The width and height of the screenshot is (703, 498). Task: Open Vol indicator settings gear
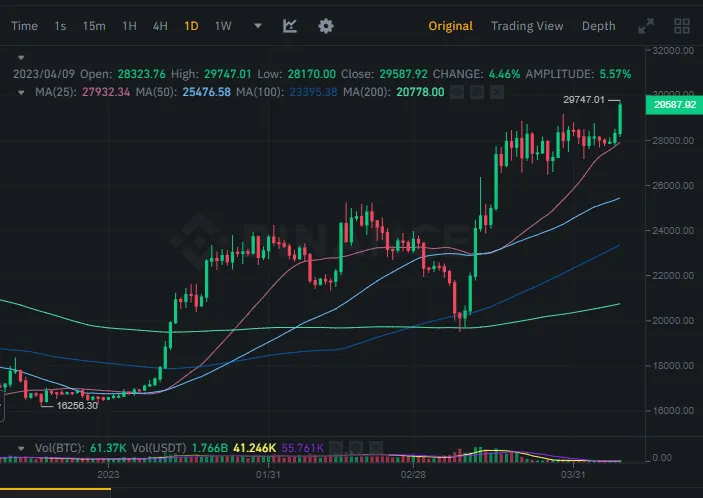(356, 447)
